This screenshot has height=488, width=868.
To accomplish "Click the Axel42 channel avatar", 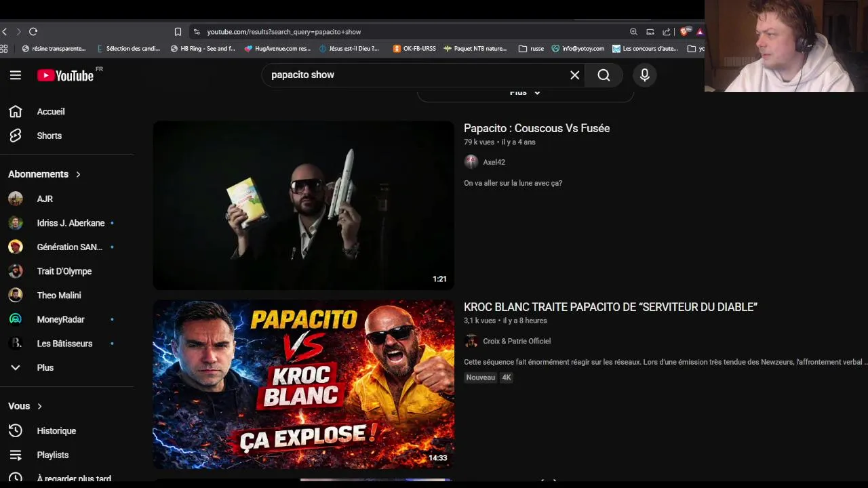I will [471, 162].
